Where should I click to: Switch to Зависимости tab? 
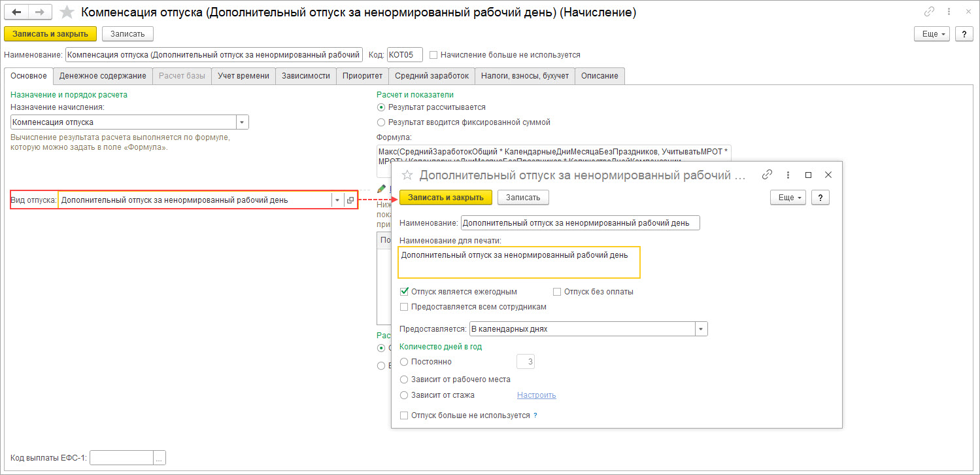coord(305,76)
